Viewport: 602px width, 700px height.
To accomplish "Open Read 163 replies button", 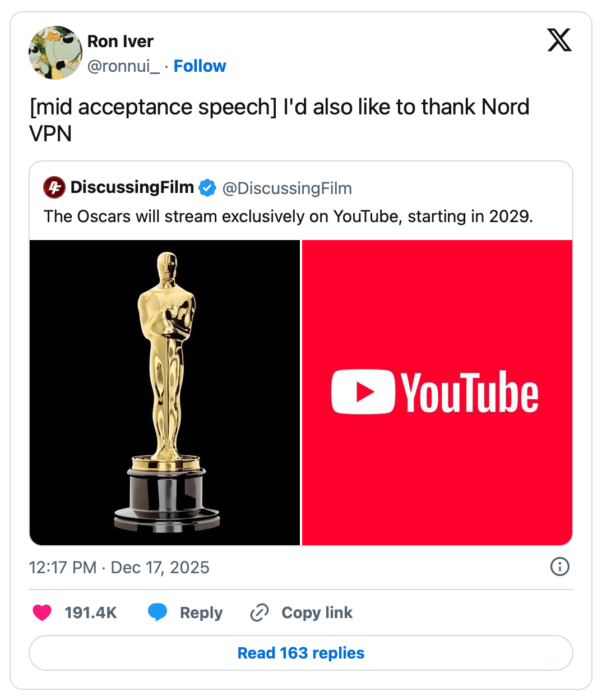I will point(301,653).
